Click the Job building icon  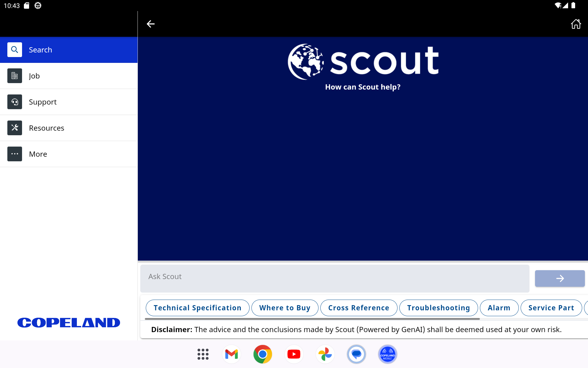pos(15,76)
